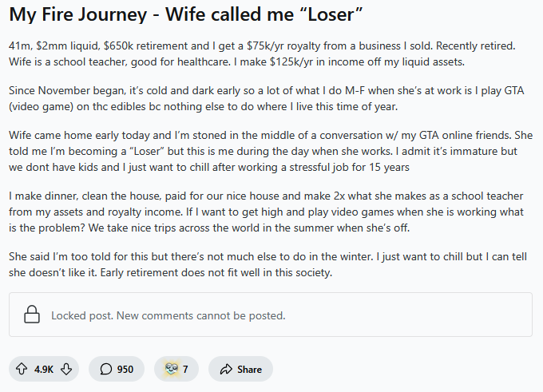Click the comment bubble icon
543x392 pixels.
[x=106, y=369]
